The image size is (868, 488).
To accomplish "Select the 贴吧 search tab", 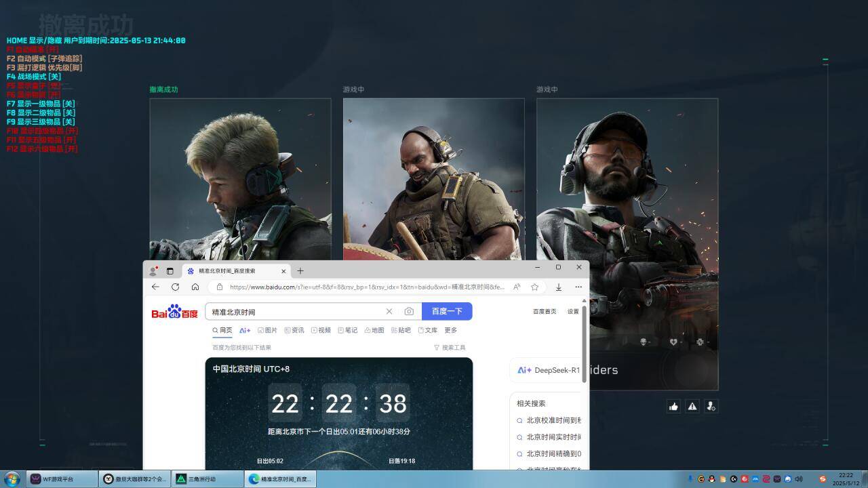I will coord(401,330).
